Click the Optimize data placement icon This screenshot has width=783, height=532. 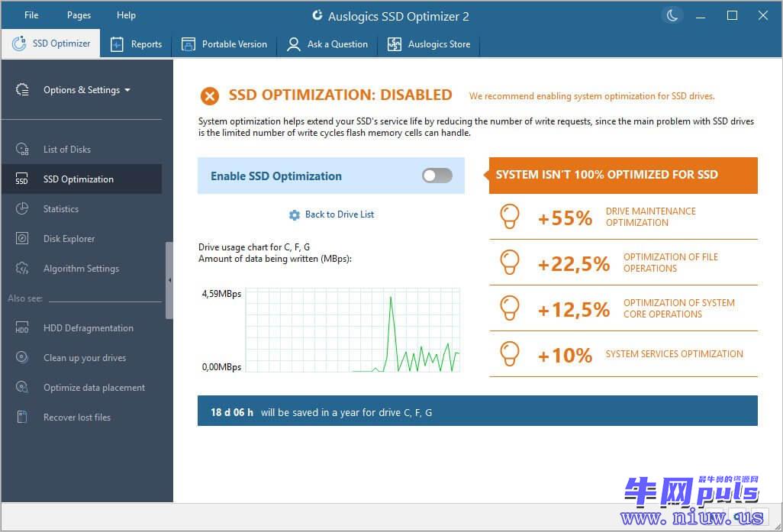click(22, 387)
